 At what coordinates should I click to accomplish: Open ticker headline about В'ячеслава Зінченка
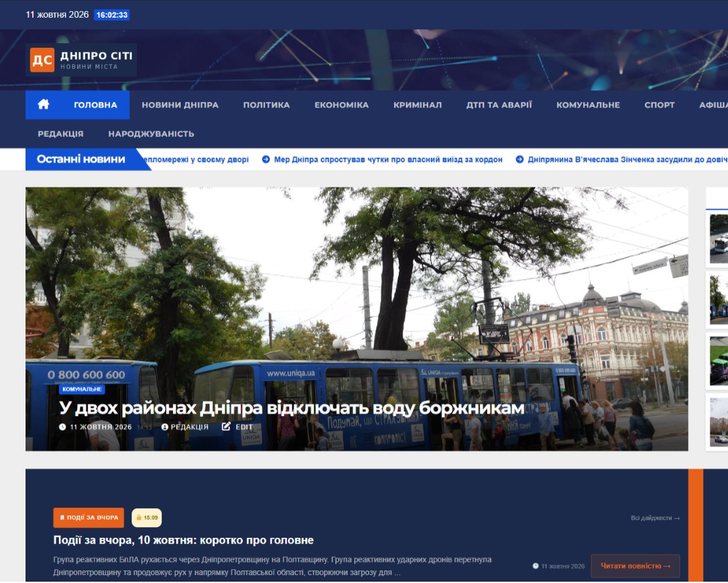628,159
